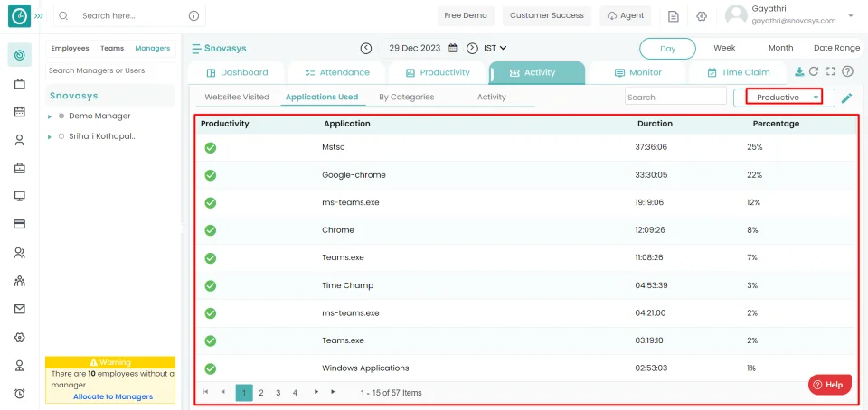Download report icon
Screen dimensions: 868x410
[799, 71]
